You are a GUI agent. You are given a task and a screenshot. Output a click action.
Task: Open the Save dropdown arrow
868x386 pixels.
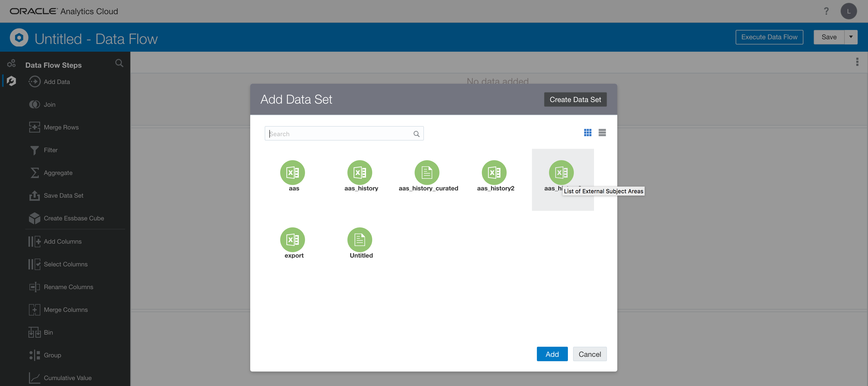click(851, 37)
